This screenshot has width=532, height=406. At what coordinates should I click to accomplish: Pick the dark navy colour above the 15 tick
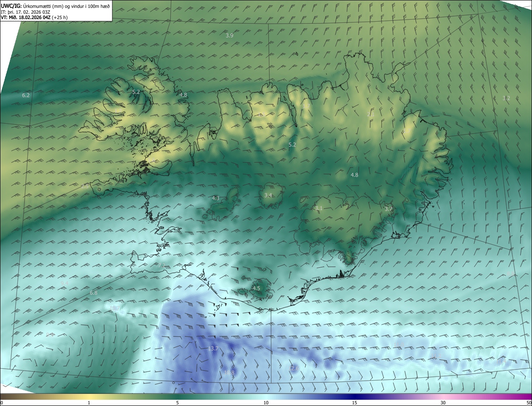tap(355, 396)
